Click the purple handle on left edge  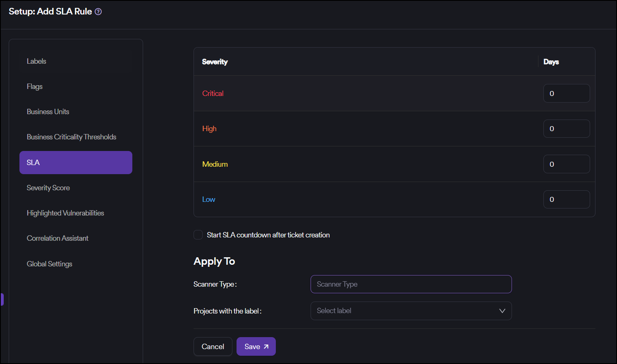coord(2,299)
